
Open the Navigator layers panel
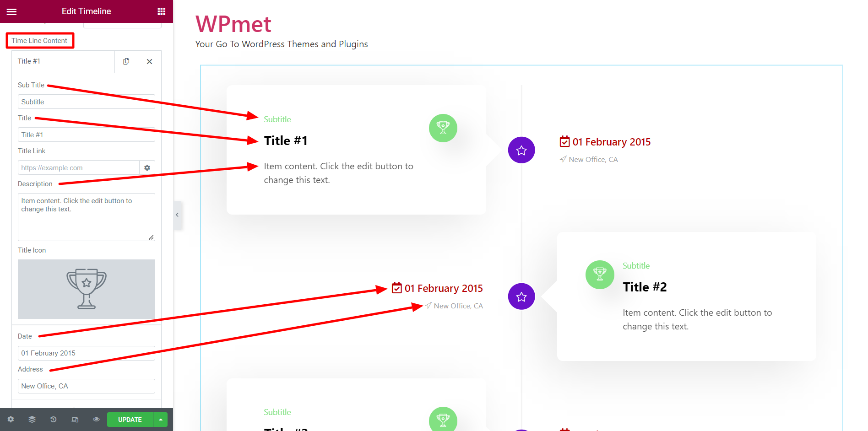(32, 420)
